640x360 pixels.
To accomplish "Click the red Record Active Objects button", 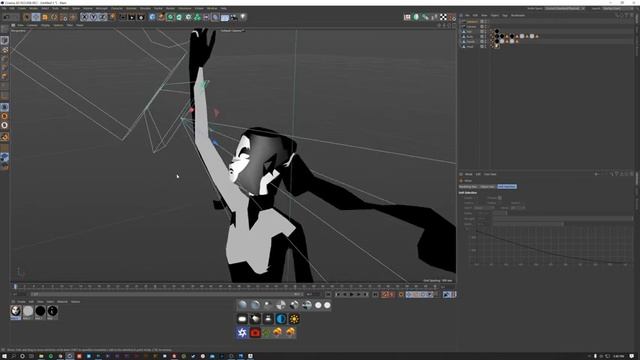I will [x=384, y=294].
